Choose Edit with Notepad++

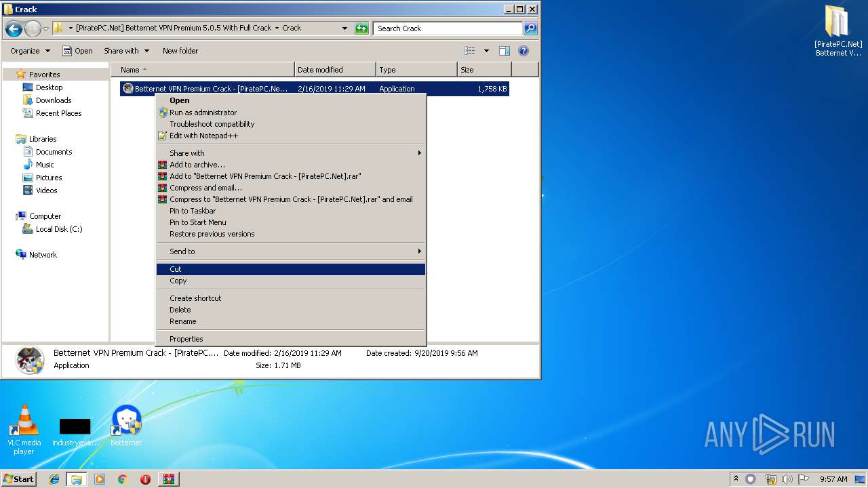point(291,136)
